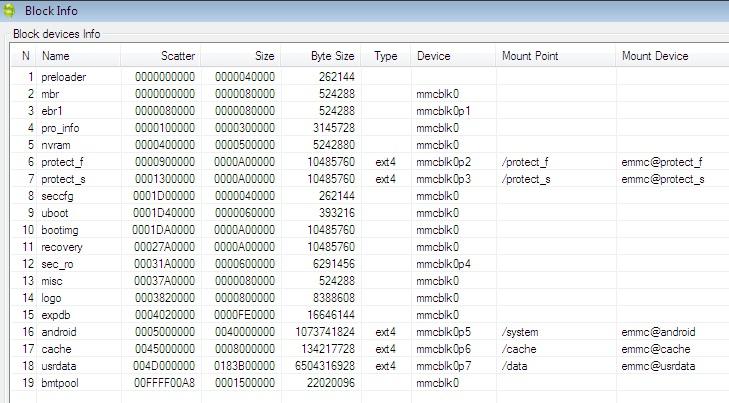This screenshot has width=729, height=403.
Task: Select the misc partition row
Action: pos(370,281)
